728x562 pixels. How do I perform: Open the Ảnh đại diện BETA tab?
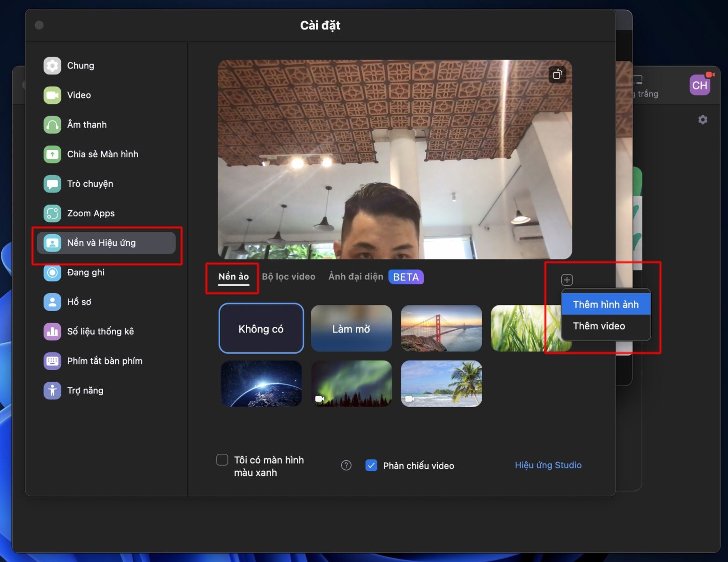[355, 276]
